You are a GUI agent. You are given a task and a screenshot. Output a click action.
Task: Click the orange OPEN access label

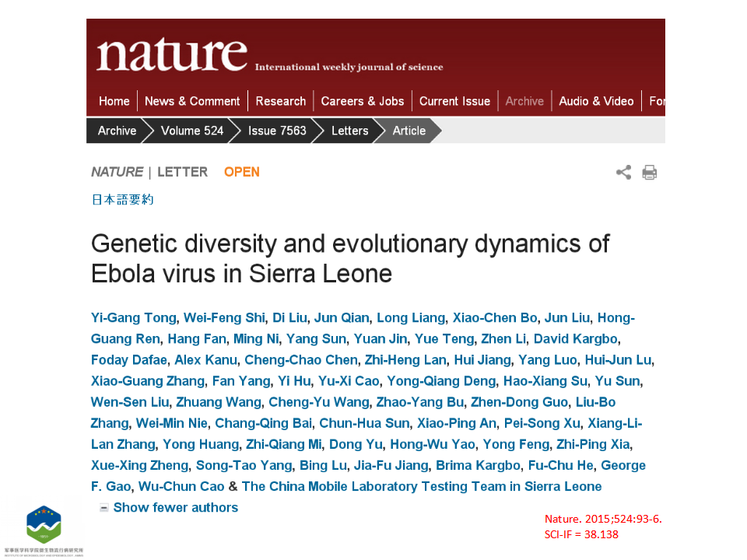(x=241, y=172)
